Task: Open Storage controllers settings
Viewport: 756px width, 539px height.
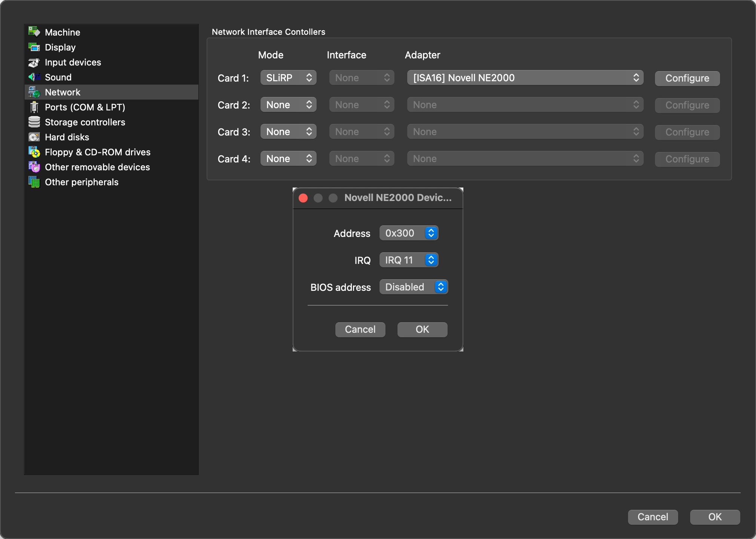Action: [x=112, y=122]
